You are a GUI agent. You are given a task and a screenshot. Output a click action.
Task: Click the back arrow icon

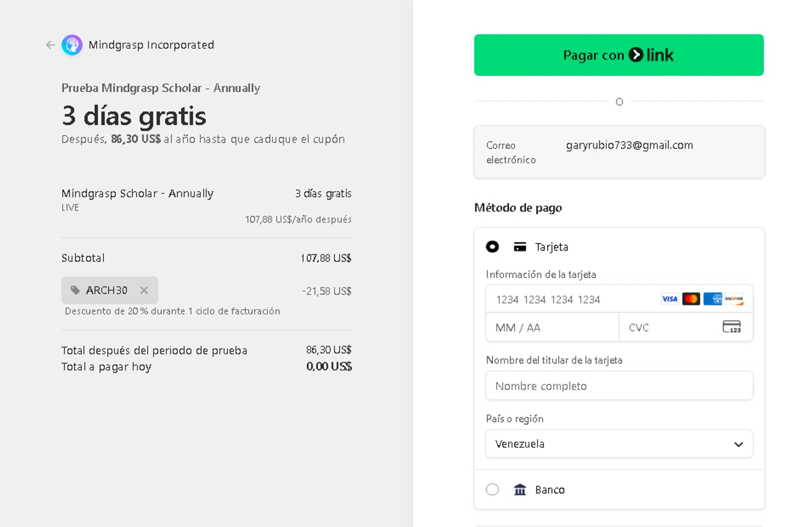click(x=50, y=45)
